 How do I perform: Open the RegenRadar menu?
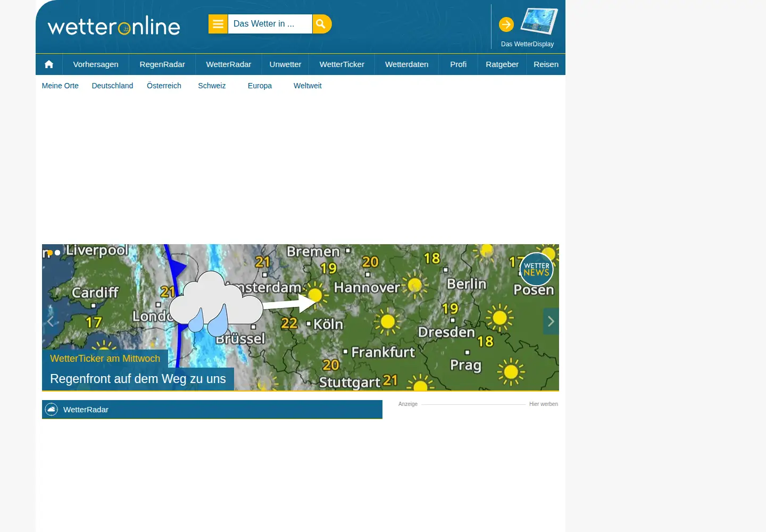point(162,64)
